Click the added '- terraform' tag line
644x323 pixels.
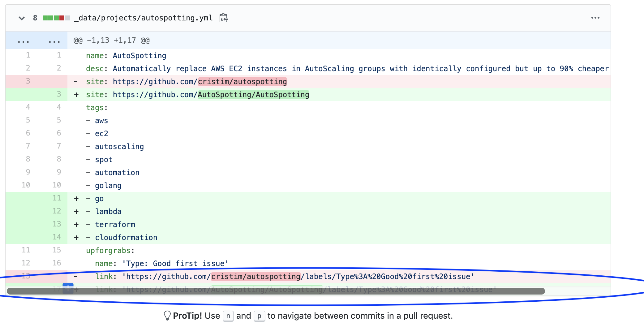click(x=115, y=224)
